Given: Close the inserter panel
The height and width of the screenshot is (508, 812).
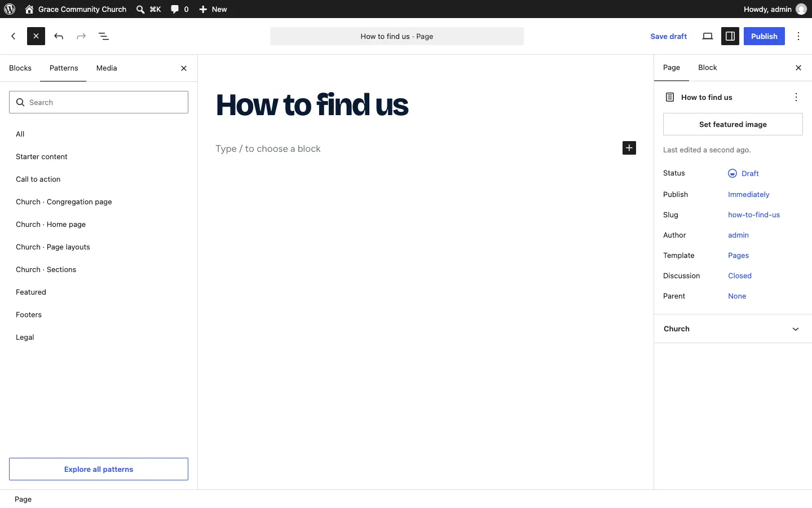Looking at the screenshot, I should [x=184, y=68].
